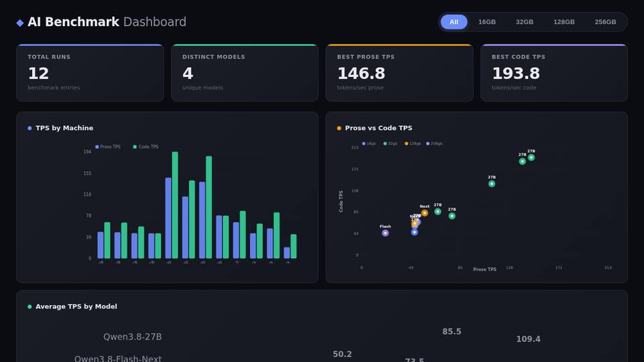Screen dimensions: 644x362
Task: Click the 193.8 code TPS value
Action: click(x=516, y=74)
